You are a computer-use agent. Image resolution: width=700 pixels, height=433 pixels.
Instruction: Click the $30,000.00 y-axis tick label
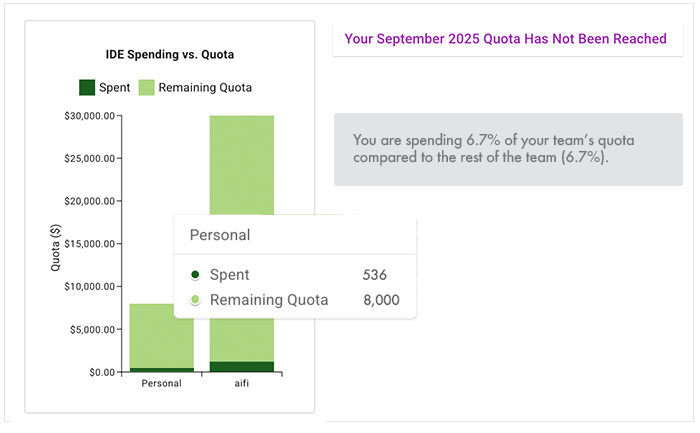click(x=89, y=116)
